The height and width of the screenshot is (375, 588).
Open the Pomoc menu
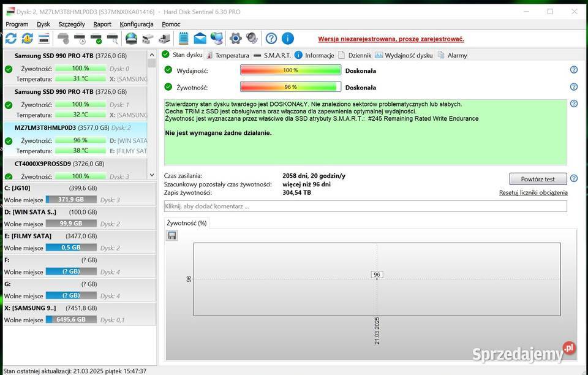[x=171, y=24]
